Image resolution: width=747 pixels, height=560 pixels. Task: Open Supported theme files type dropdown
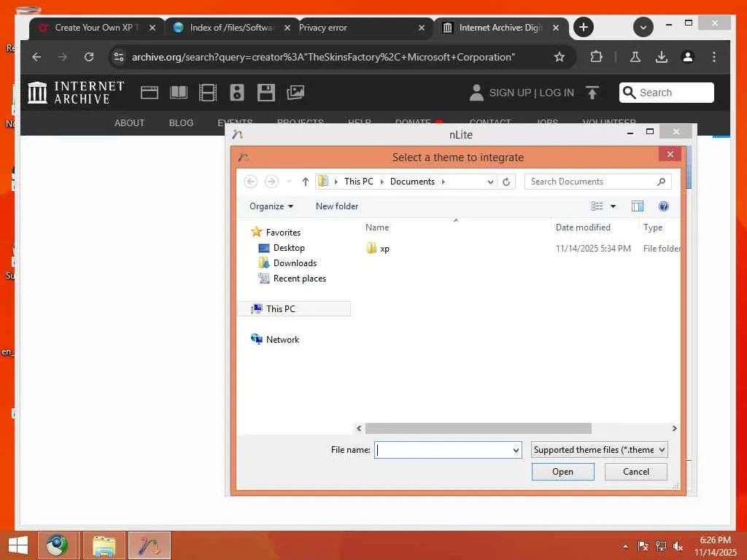pos(600,449)
